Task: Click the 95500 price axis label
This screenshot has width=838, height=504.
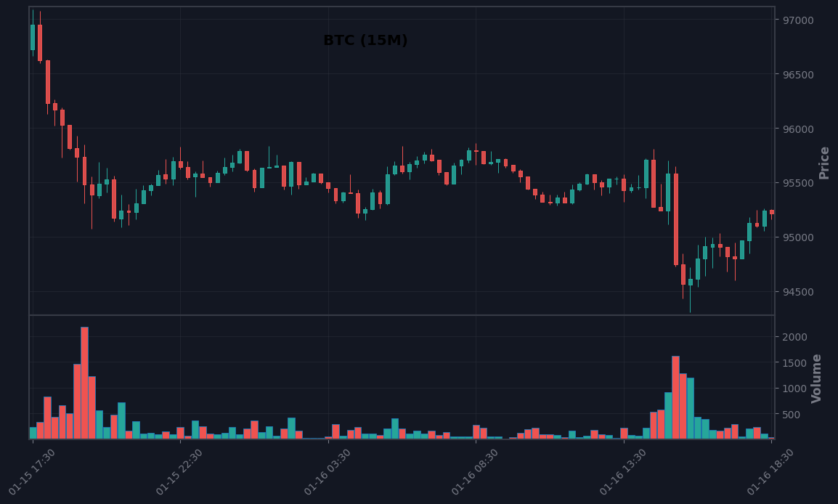Action: click(798, 183)
